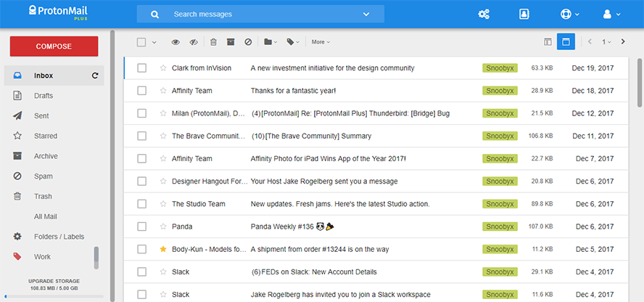Click the storage usage progress bar
Screen dimensions: 644x302
point(54,296)
